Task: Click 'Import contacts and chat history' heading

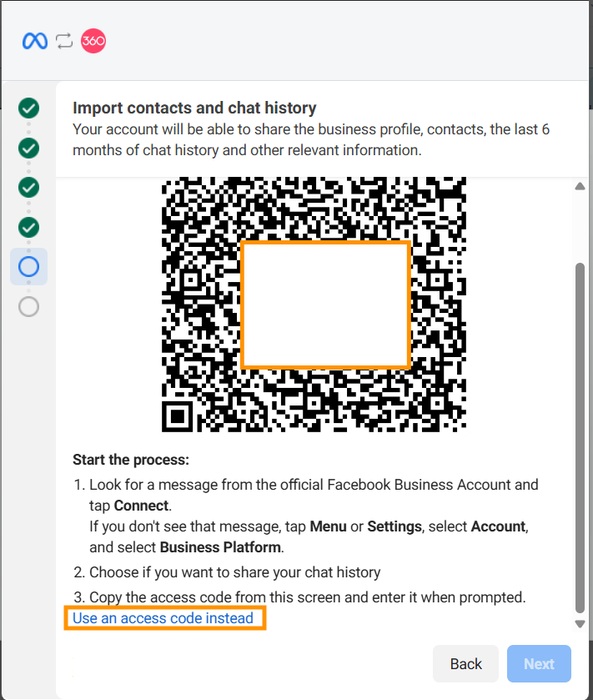Action: click(194, 108)
